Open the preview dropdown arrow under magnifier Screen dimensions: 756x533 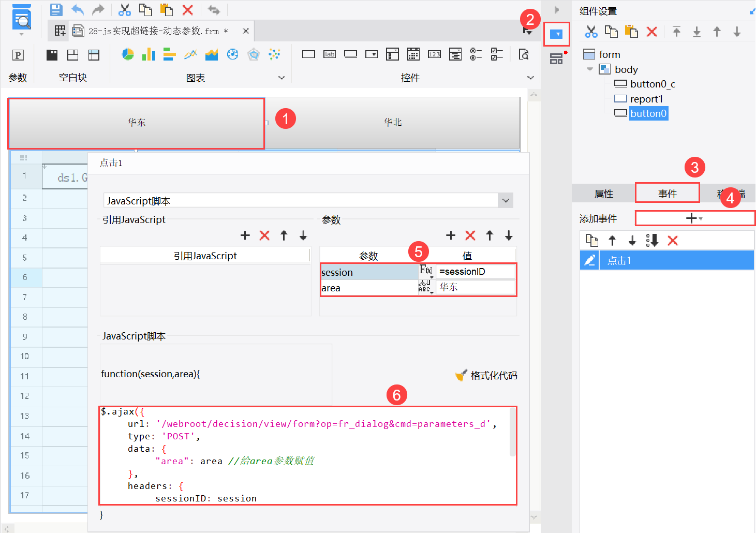tap(21, 34)
